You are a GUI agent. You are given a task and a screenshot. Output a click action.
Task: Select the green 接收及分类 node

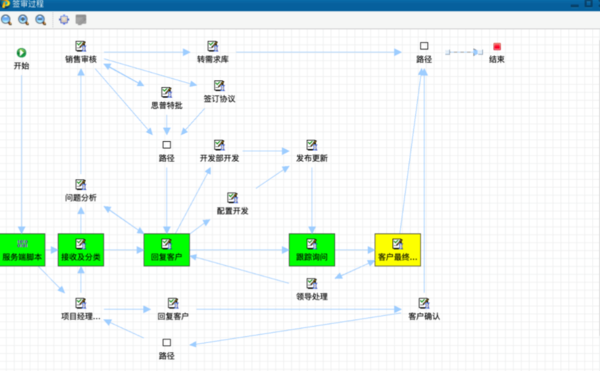point(81,250)
